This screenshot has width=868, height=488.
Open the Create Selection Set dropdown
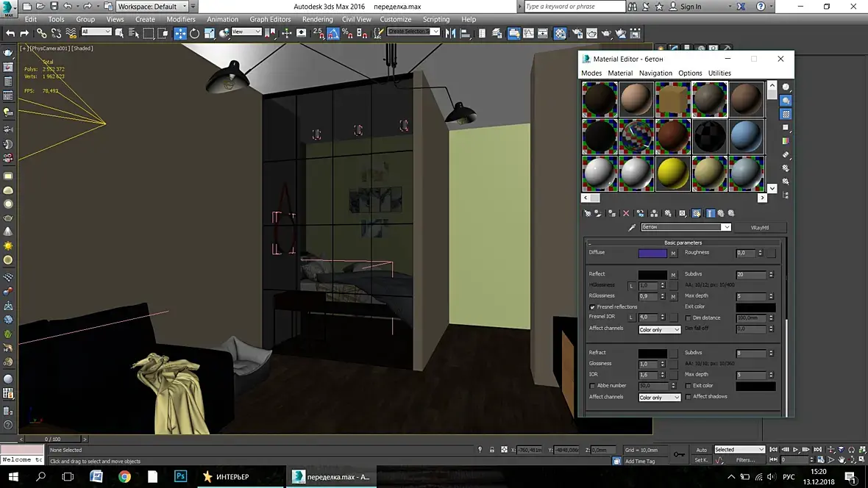413,32
